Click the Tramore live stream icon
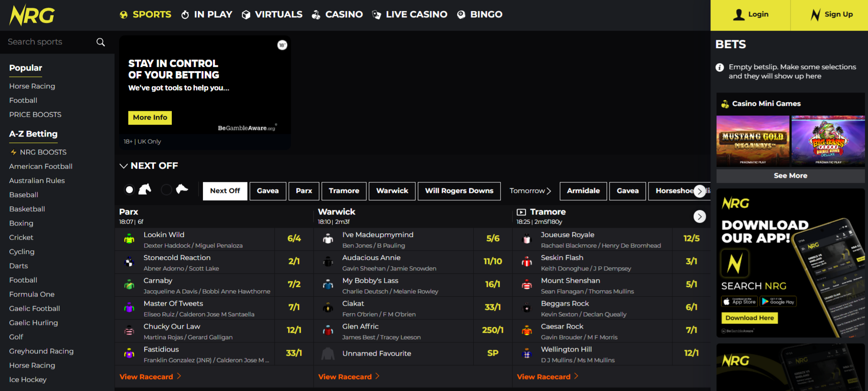Viewport: 868px width, 391px height. [521, 212]
